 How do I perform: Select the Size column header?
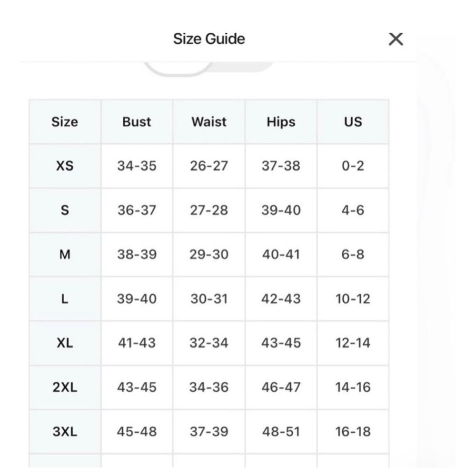[x=65, y=122]
